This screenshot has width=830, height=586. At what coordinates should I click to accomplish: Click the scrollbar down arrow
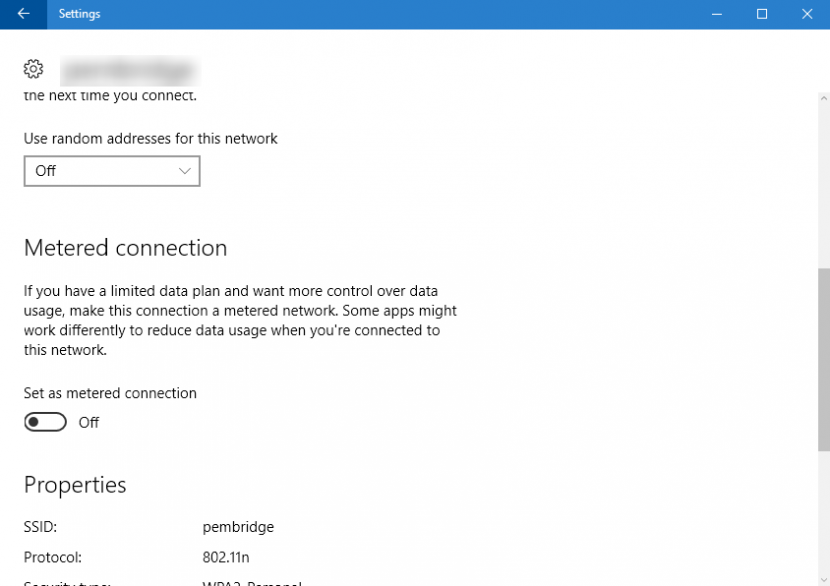[822, 578]
